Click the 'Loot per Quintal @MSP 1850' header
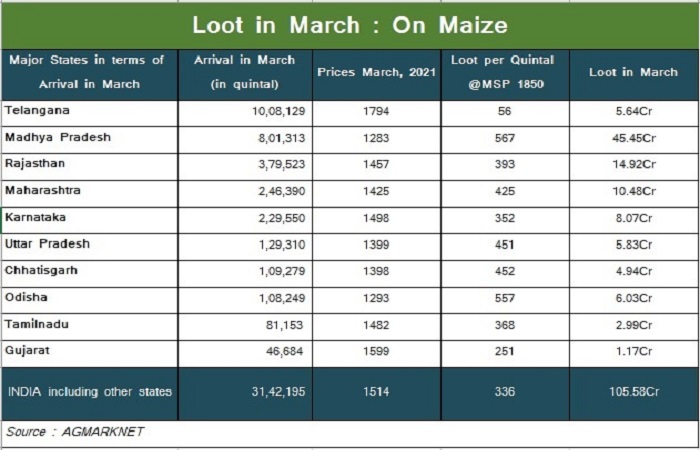Image resolution: width=700 pixels, height=450 pixels. point(504,72)
